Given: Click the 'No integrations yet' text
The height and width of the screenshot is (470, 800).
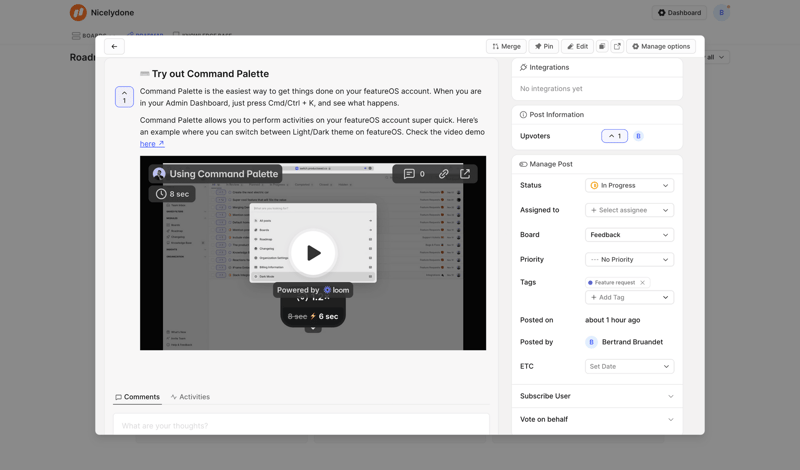Looking at the screenshot, I should pyautogui.click(x=551, y=89).
